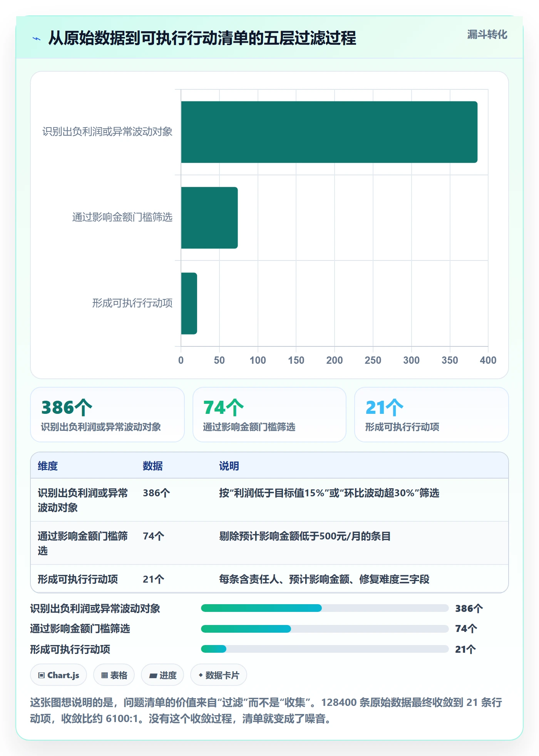
Task: Click the shortest chart bar for 形成可执行行动项
Action: click(189, 303)
